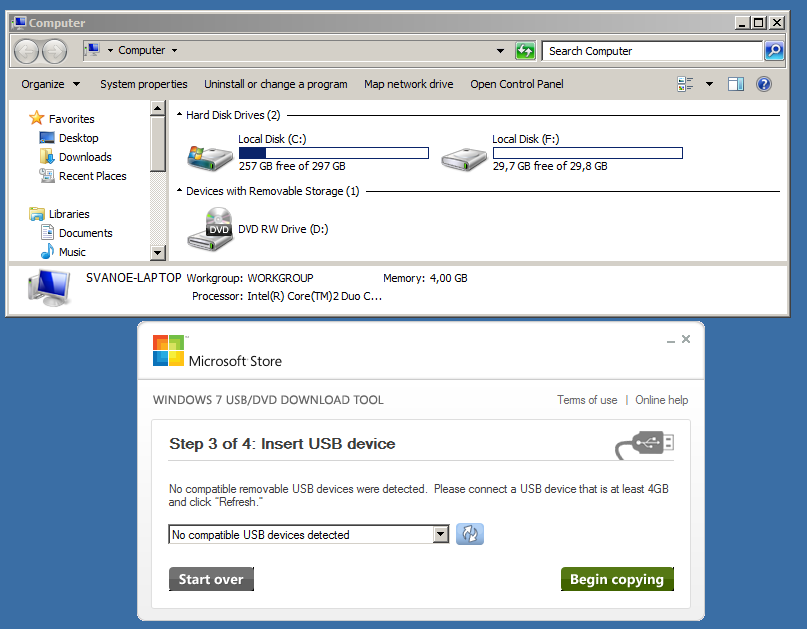This screenshot has height=629, width=807.
Task: Click the Computer window title bar icon
Action: pos(20,23)
